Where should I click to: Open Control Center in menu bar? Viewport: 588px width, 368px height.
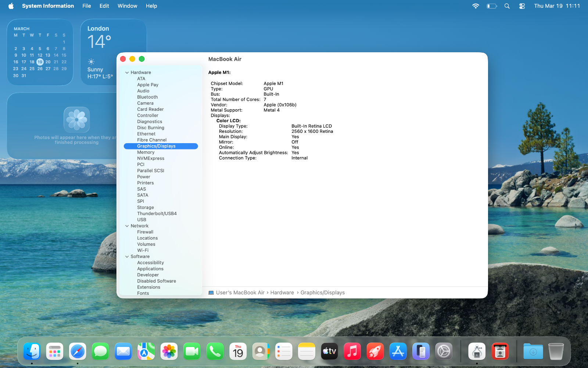(x=522, y=6)
